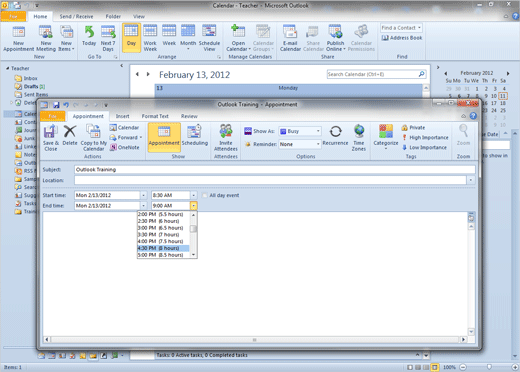520x372 pixels.
Task: Check the All day event box
Action: [205, 195]
